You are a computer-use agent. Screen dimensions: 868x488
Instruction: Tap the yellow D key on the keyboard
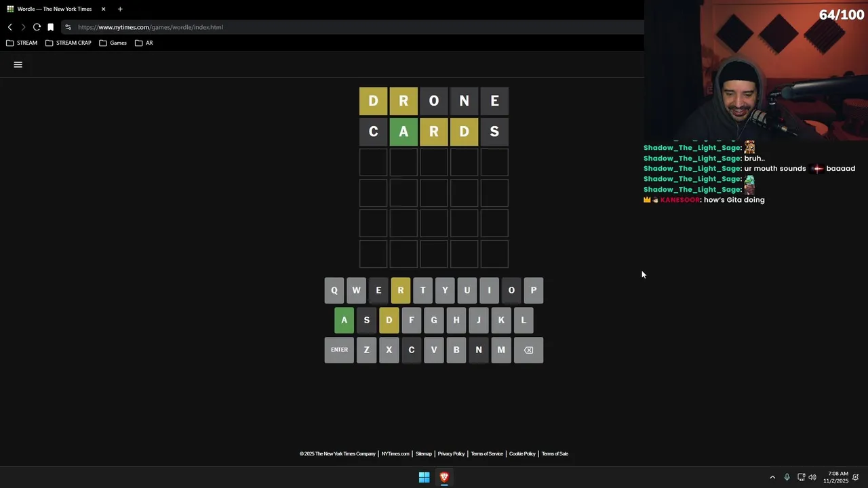[x=389, y=320]
